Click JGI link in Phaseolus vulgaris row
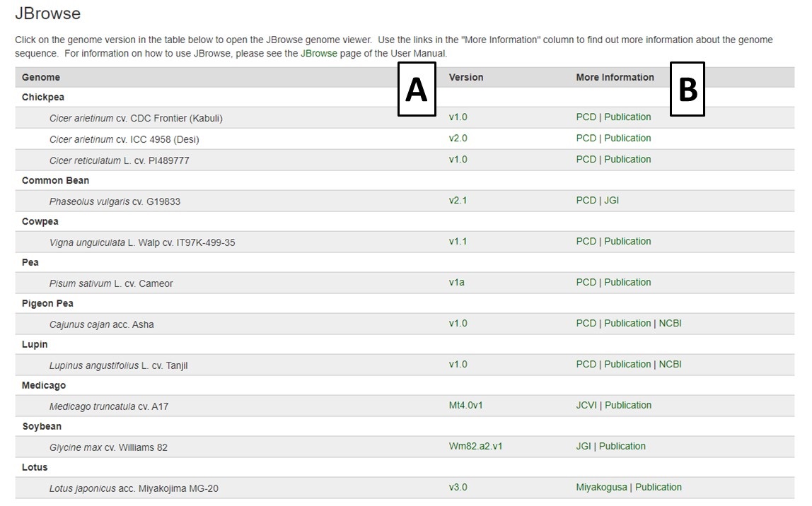This screenshot has width=812, height=506. tap(612, 200)
